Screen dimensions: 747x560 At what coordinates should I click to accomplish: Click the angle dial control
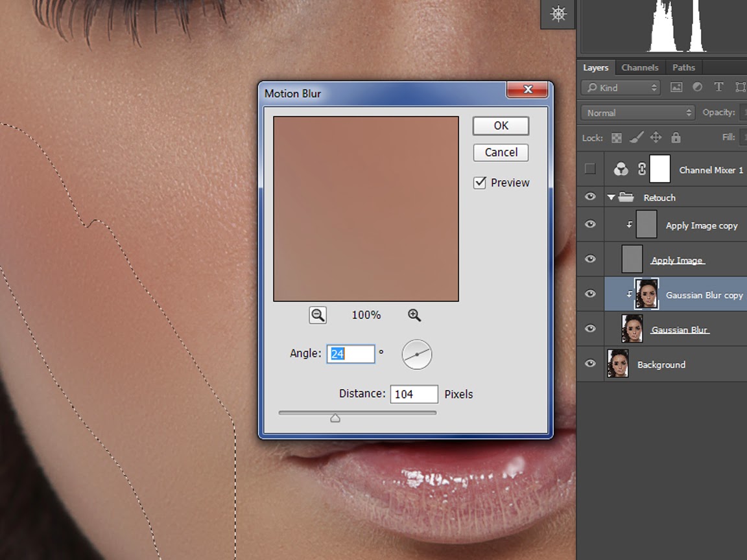(417, 355)
